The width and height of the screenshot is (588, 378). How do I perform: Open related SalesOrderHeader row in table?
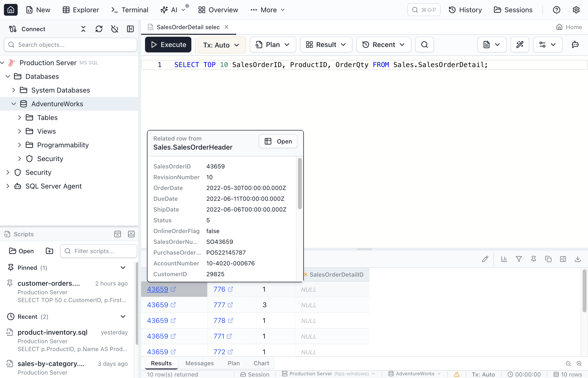[x=278, y=141]
